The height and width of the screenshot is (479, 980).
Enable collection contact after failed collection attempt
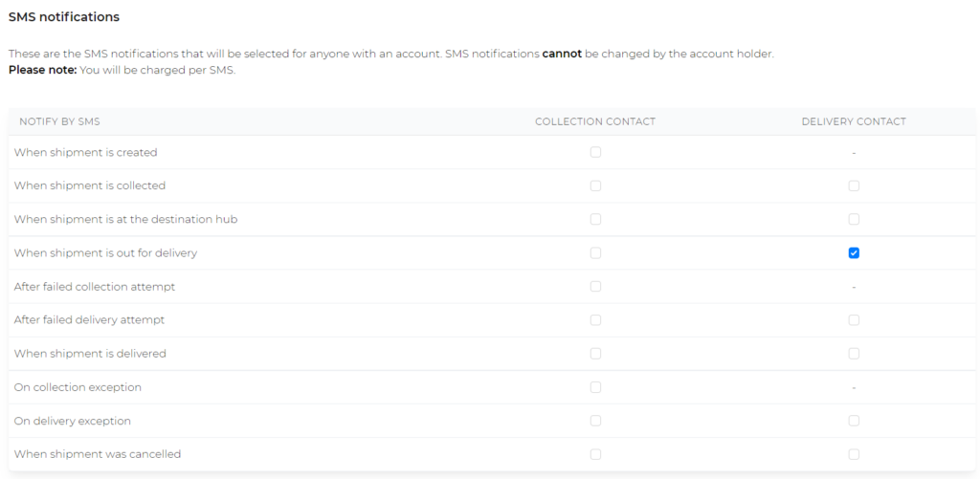click(x=595, y=286)
